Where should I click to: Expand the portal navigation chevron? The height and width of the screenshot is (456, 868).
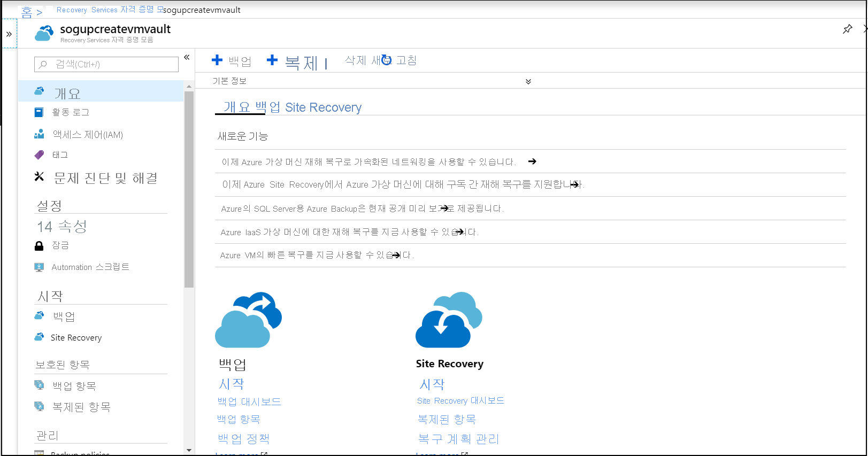point(9,34)
